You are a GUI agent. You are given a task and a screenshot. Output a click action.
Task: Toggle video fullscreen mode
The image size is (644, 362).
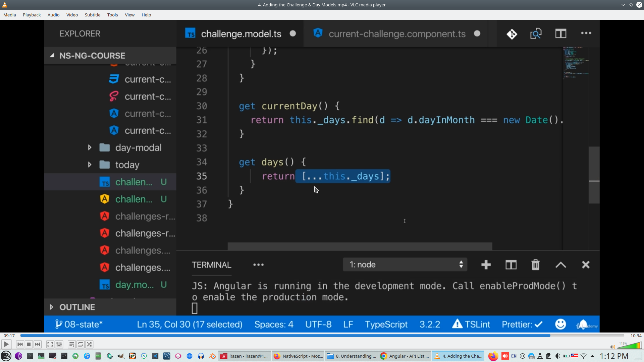click(50, 344)
